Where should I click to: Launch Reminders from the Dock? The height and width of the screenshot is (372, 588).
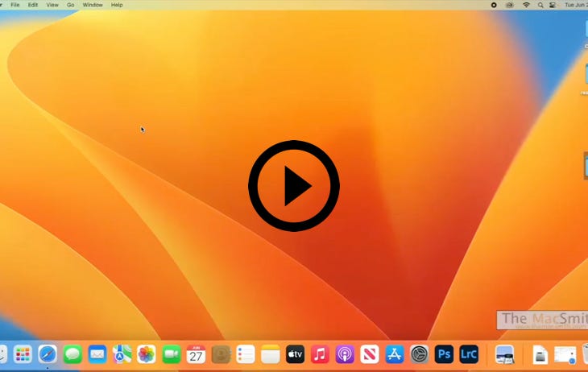(x=246, y=354)
